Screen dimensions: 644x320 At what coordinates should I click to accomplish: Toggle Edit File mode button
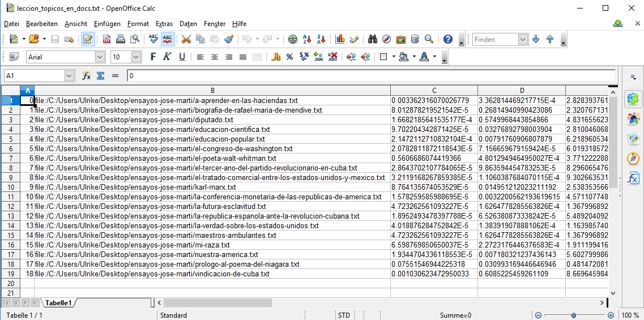[87, 39]
